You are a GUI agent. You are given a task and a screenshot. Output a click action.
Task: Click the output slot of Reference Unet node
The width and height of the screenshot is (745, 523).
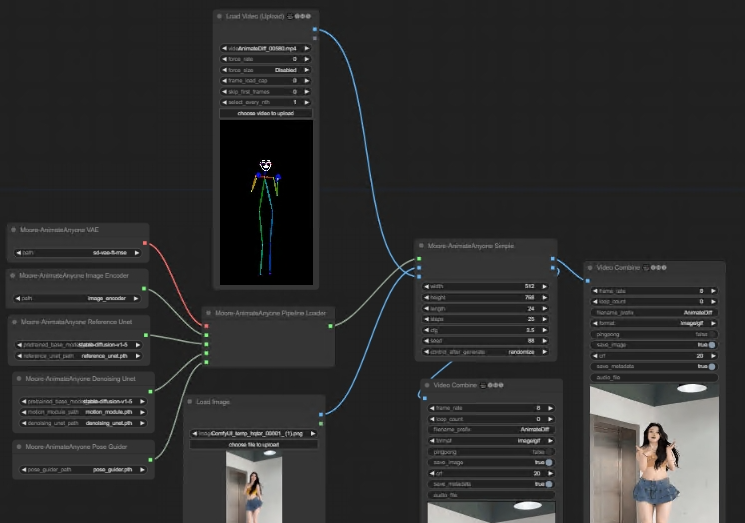[146, 335]
